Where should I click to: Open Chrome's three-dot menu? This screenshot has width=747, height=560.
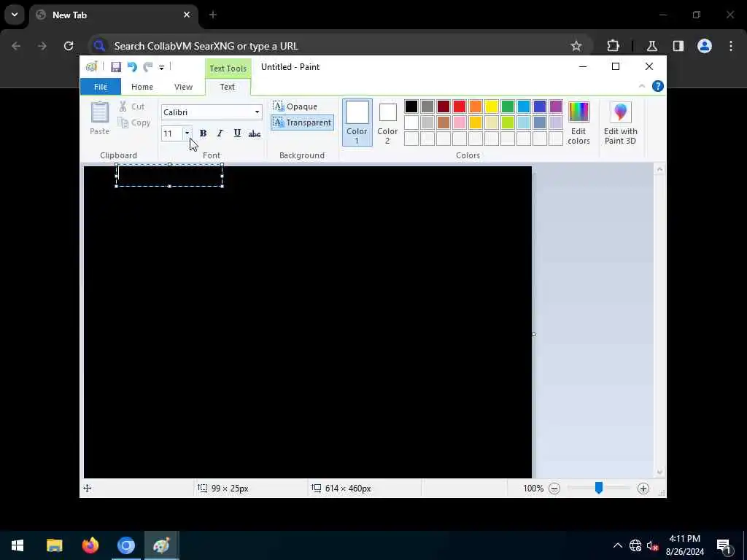coord(731,46)
